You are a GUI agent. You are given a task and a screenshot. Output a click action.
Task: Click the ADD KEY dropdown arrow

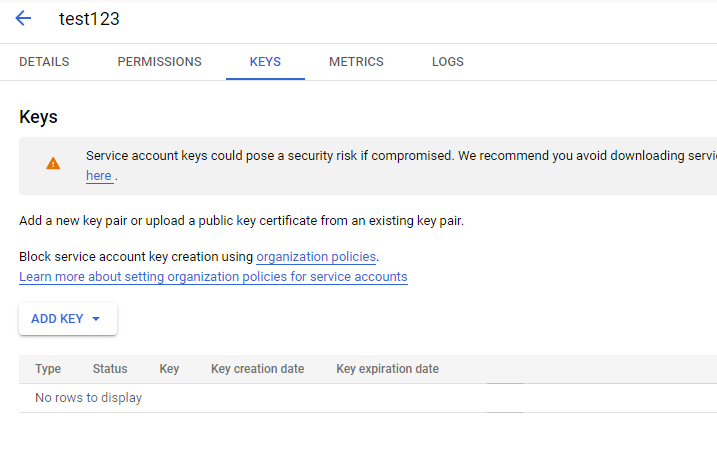[96, 319]
